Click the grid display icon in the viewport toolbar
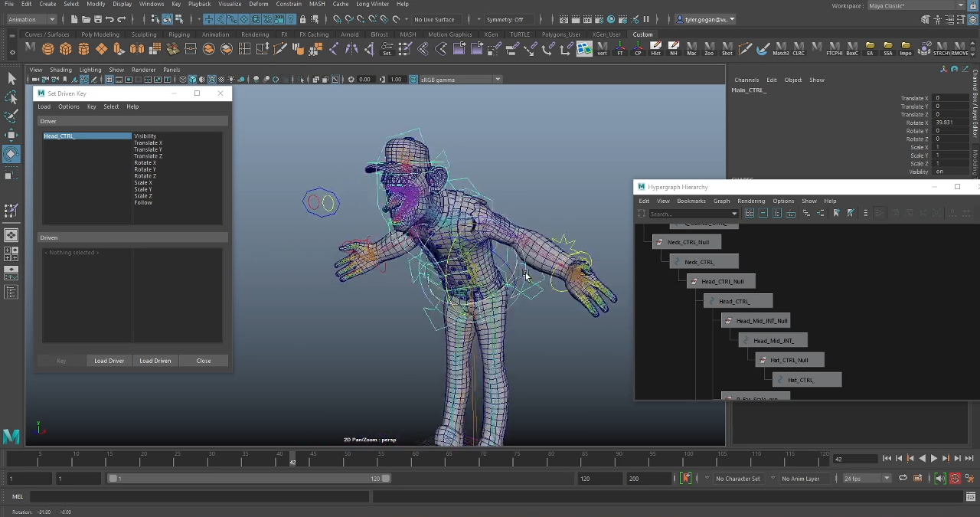 click(x=109, y=79)
